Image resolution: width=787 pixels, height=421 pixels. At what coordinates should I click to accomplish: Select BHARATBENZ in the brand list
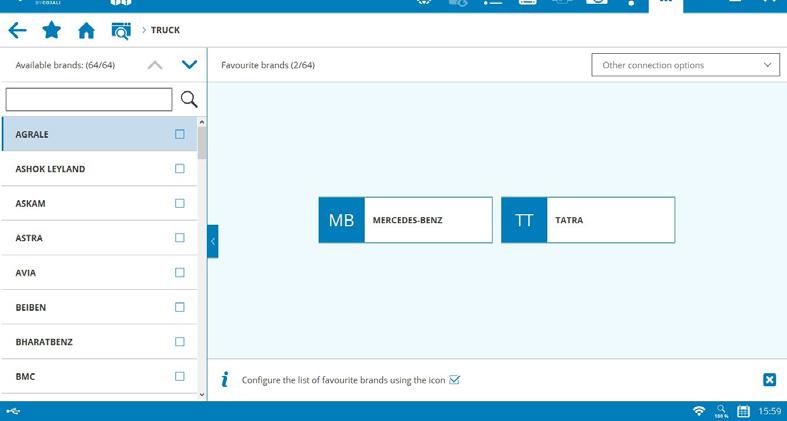100,342
